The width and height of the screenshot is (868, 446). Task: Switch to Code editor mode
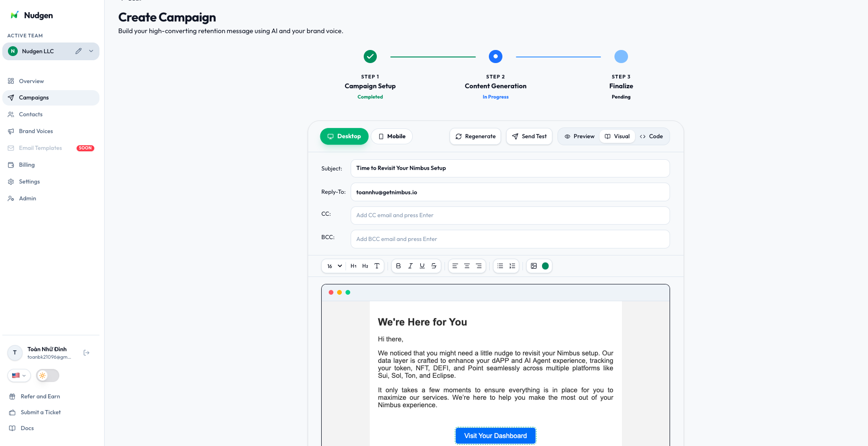click(651, 136)
